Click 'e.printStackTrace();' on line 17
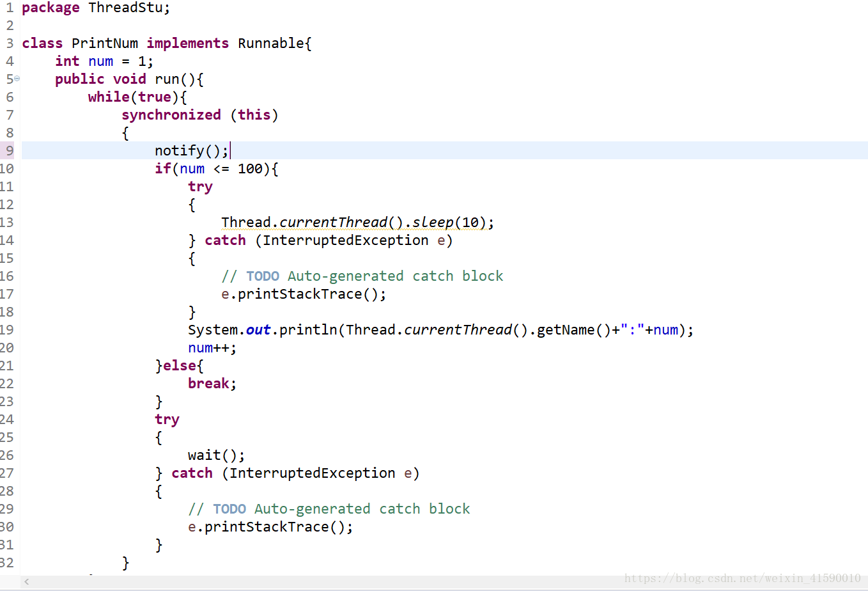Viewport: 868px width, 591px height. pyautogui.click(x=304, y=294)
